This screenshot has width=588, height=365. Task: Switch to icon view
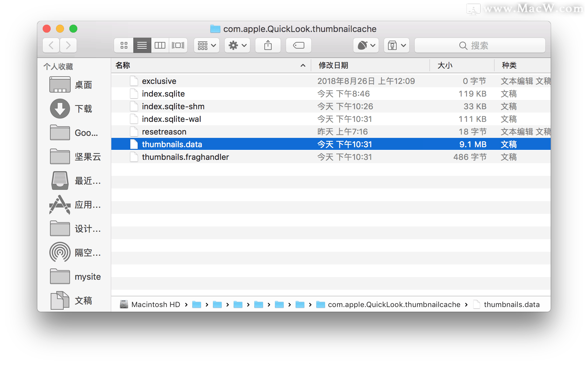coord(124,45)
